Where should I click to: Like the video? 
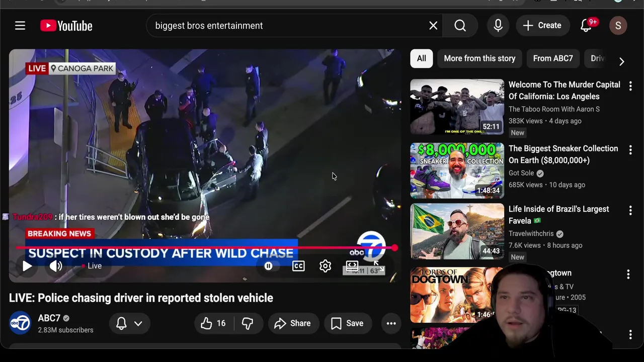click(x=213, y=323)
